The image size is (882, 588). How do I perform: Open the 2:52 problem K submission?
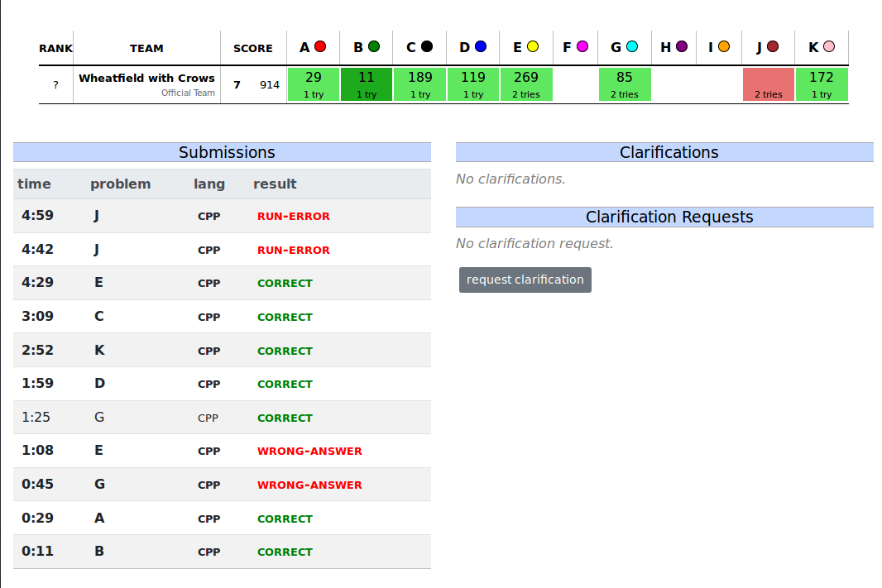coord(222,351)
